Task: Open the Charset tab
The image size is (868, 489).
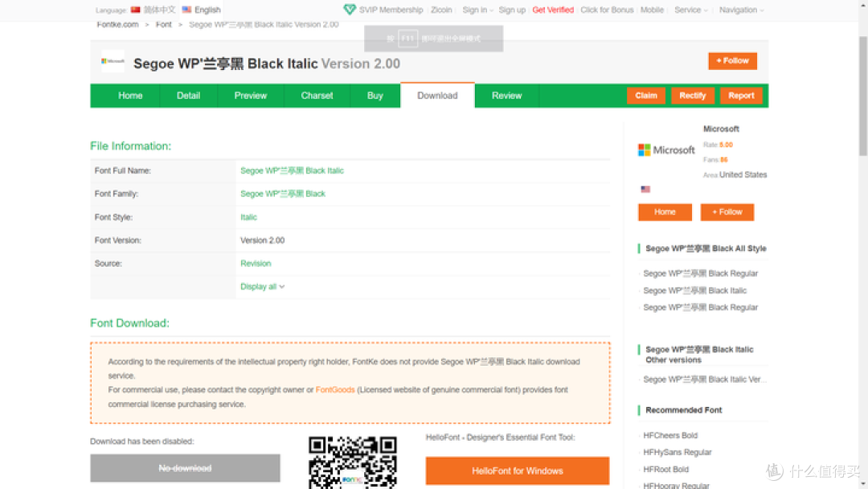Action: [x=317, y=96]
